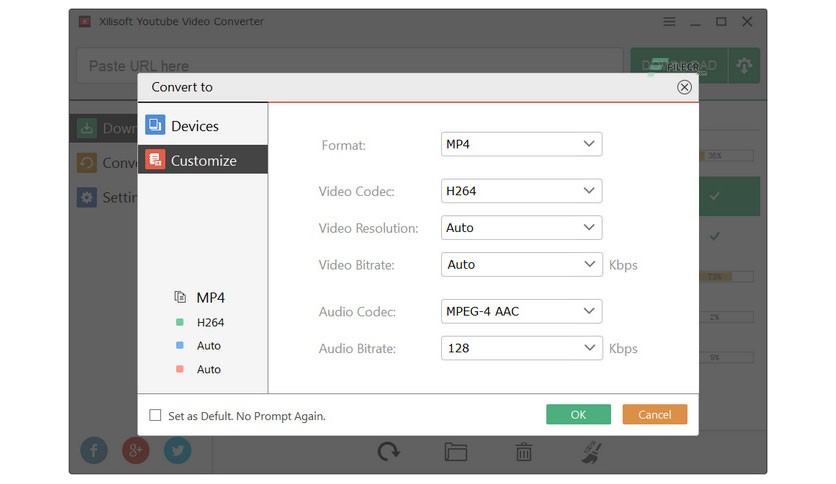Screen dimensions: 836x484
Task: Click the checkmark on the highlighted green row
Action: coord(714,196)
